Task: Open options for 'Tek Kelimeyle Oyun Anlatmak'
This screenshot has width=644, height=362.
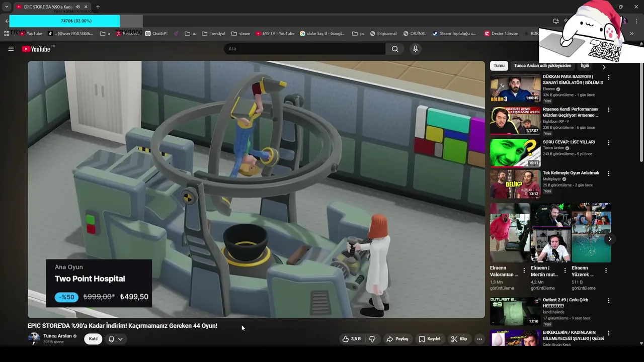Action: point(608,173)
